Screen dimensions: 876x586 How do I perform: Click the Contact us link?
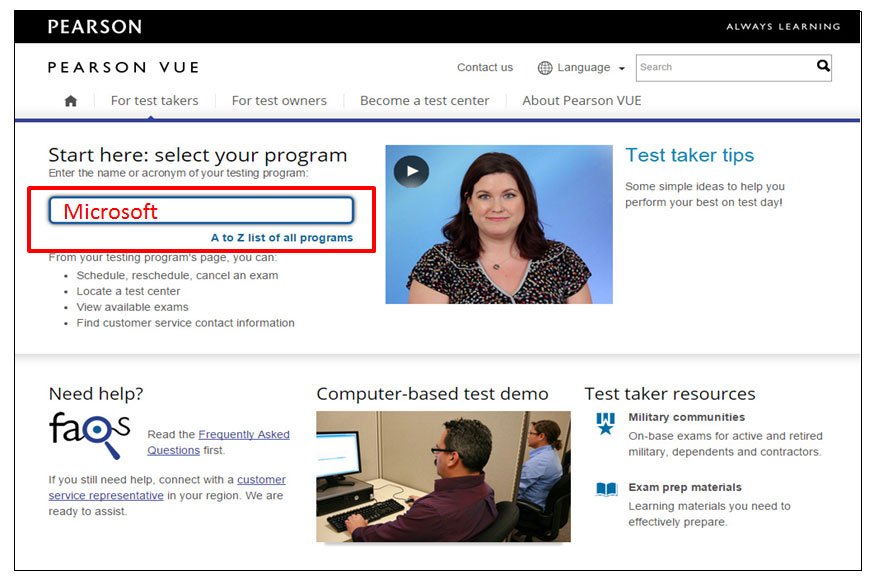(485, 68)
